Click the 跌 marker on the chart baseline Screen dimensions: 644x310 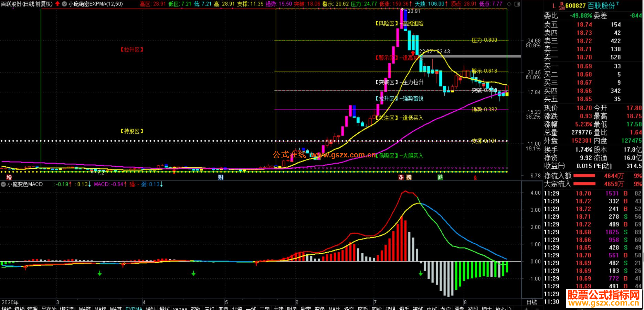(x=440, y=177)
